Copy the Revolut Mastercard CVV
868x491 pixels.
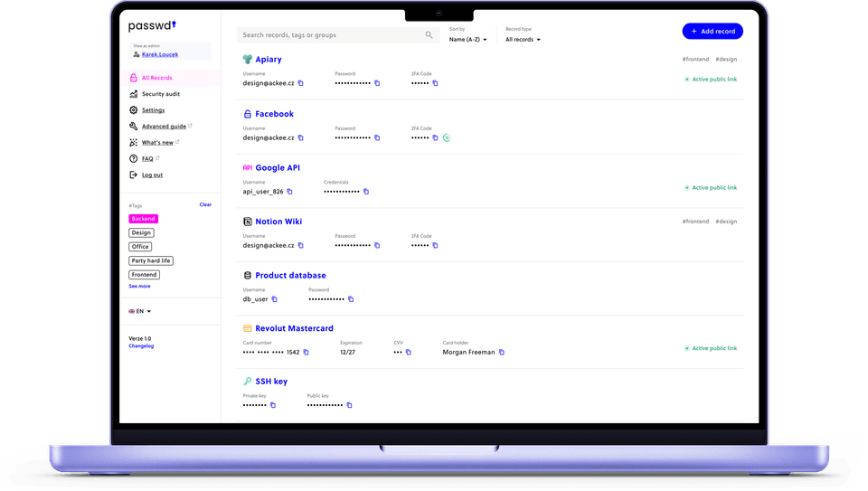pos(409,352)
